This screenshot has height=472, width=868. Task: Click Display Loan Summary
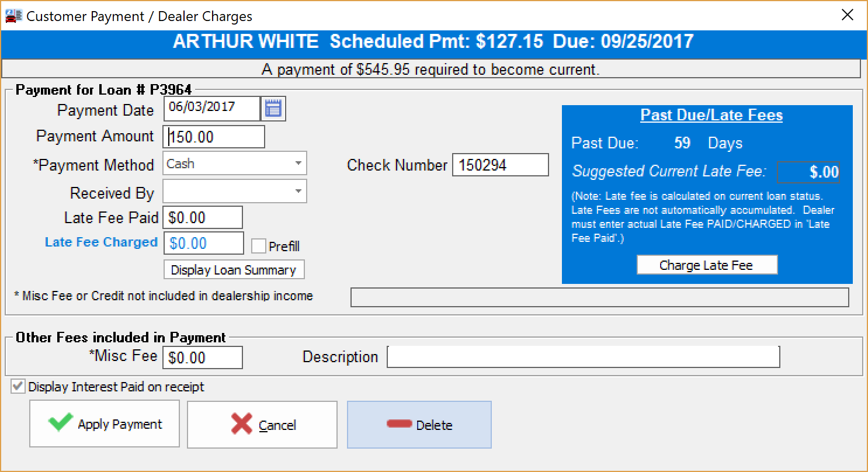click(233, 269)
